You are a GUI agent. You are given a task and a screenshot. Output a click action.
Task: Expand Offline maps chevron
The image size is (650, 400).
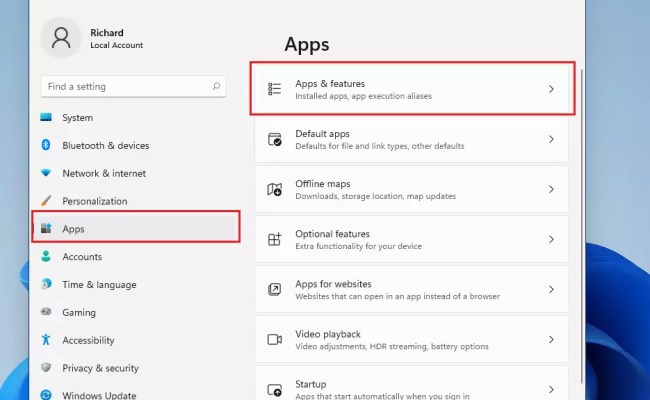(551, 189)
